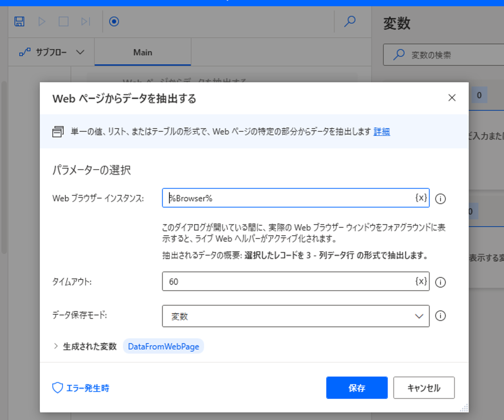Screen dimensions: 504x420
Task: Insert variable via {x} in browser instance field
Action: (421, 198)
